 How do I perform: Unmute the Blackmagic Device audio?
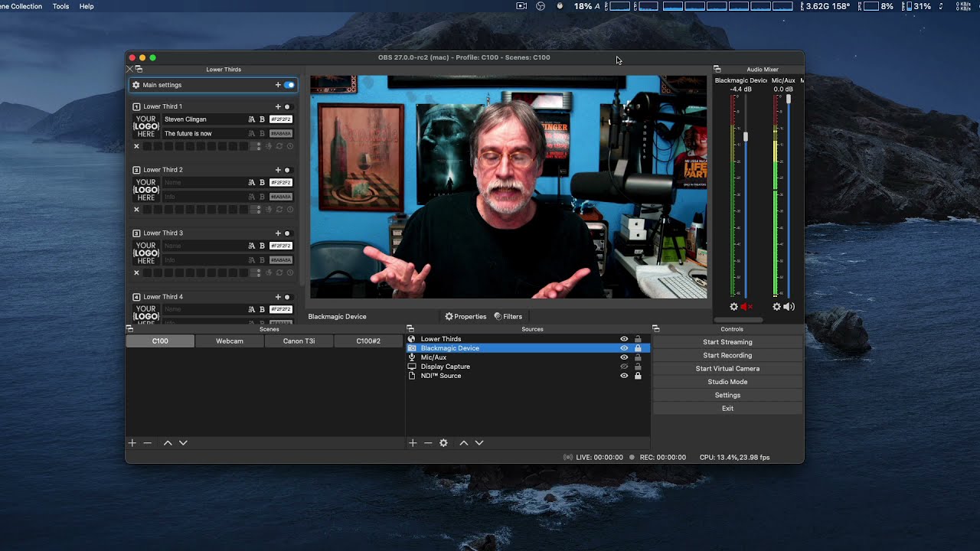pos(746,307)
